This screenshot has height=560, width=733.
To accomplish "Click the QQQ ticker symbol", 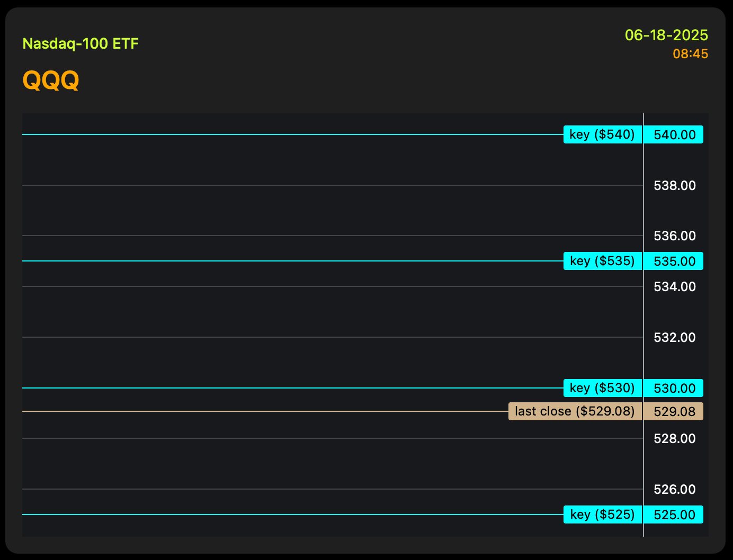I will point(51,80).
